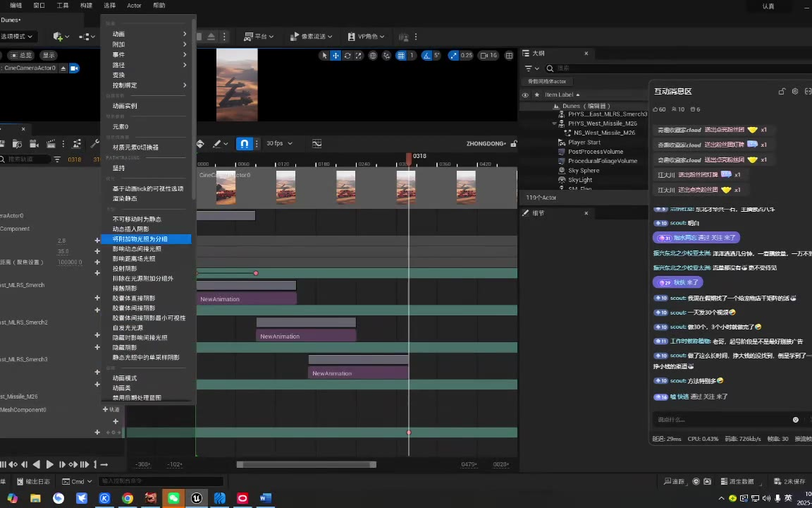Toggle the outliner visibility eye column
The image size is (812, 508).
pos(525,95)
